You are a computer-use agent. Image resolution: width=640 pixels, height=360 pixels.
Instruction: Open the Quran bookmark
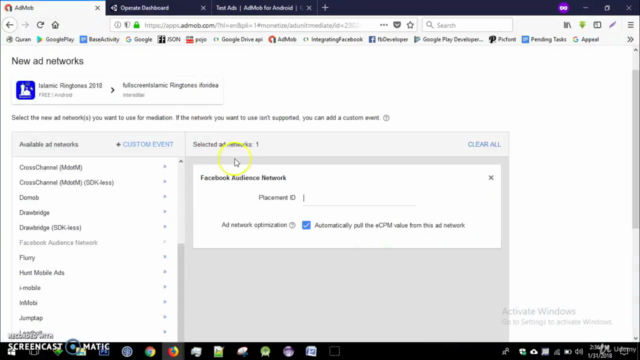19,40
